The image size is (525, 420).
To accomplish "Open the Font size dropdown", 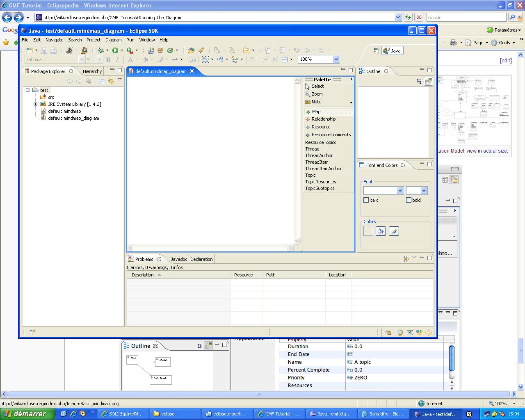I will coord(424,191).
